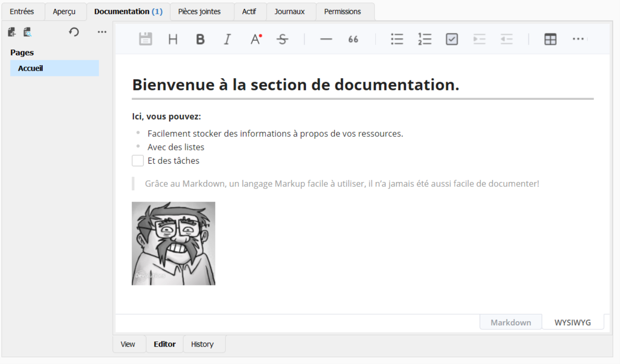Viewport: 620px width, 364px height.
Task: Insert a table into the document
Action: pos(550,39)
